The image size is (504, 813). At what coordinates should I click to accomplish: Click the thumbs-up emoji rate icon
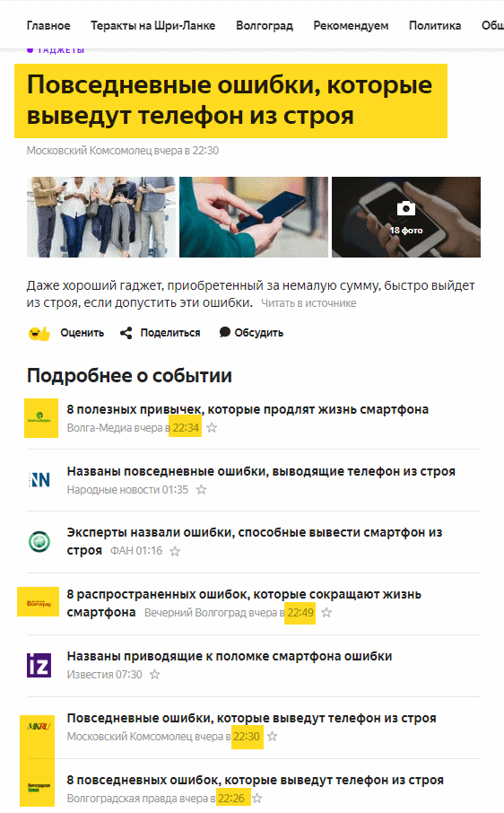pyautogui.click(x=39, y=334)
